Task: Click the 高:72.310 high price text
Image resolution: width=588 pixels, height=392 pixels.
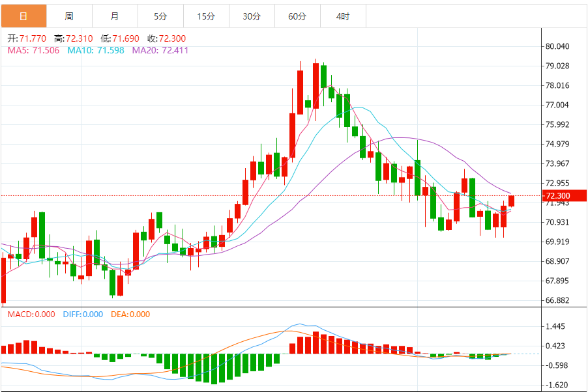Action: click(74, 38)
